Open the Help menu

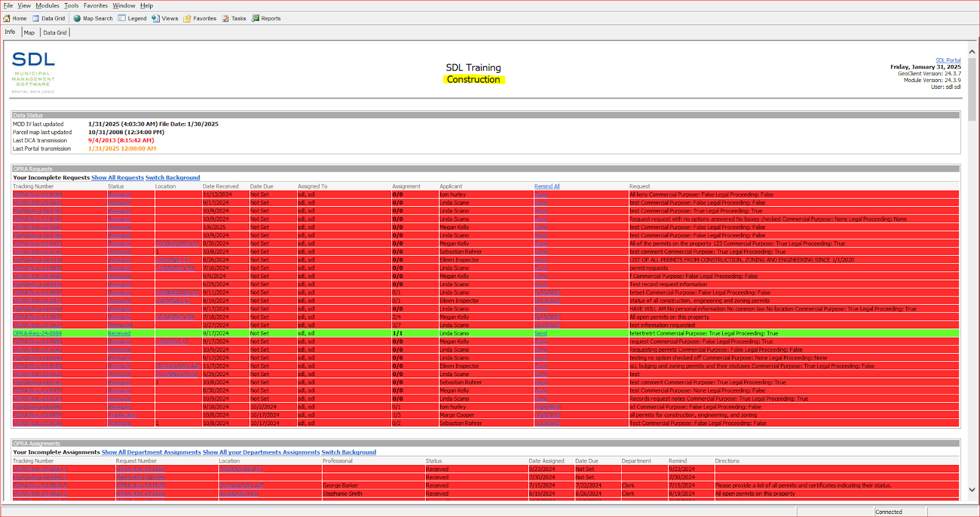click(x=146, y=6)
